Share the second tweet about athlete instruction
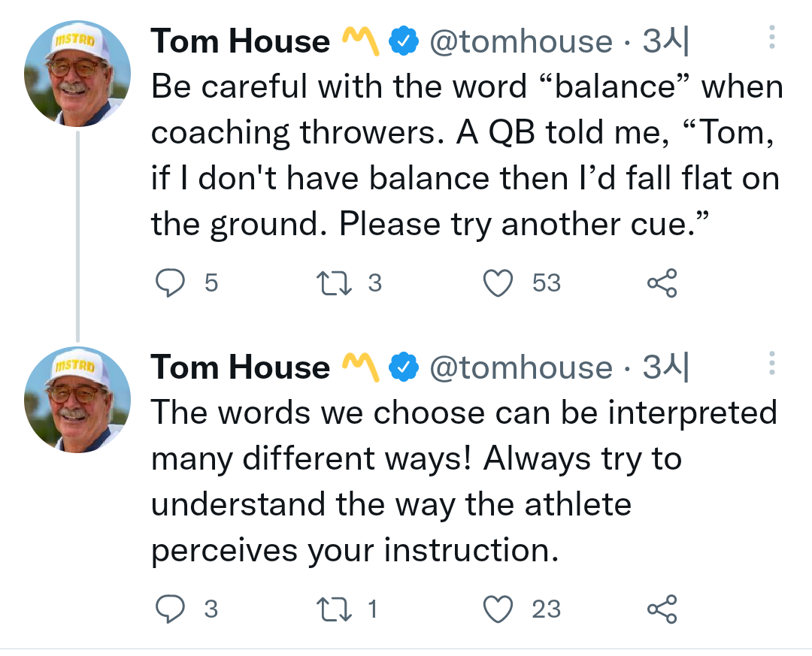The height and width of the screenshot is (656, 812). coord(662,609)
